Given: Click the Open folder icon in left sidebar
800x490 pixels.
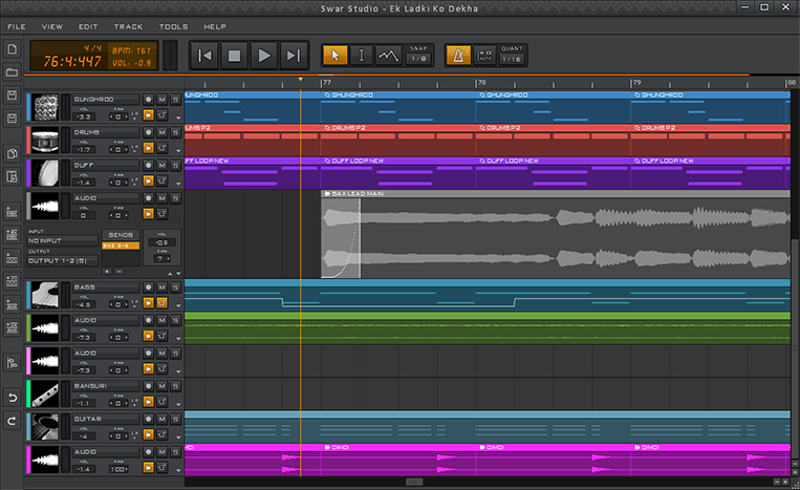Looking at the screenshot, I should tap(12, 72).
